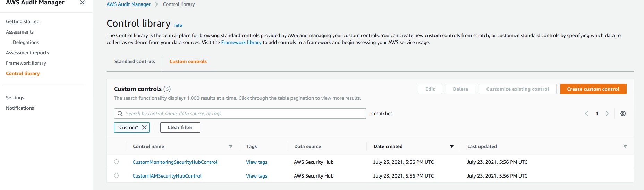Open table preferences gear icon
The image size is (644, 190).
[x=623, y=114]
